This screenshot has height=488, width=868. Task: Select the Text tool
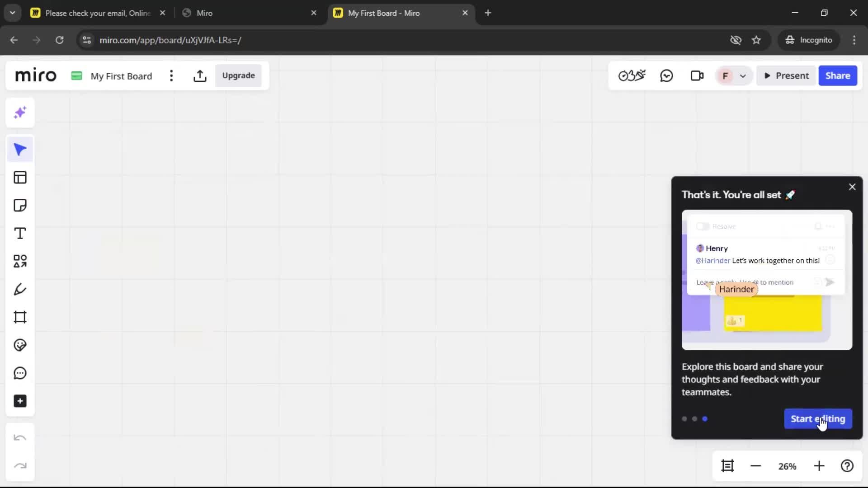[20, 234]
